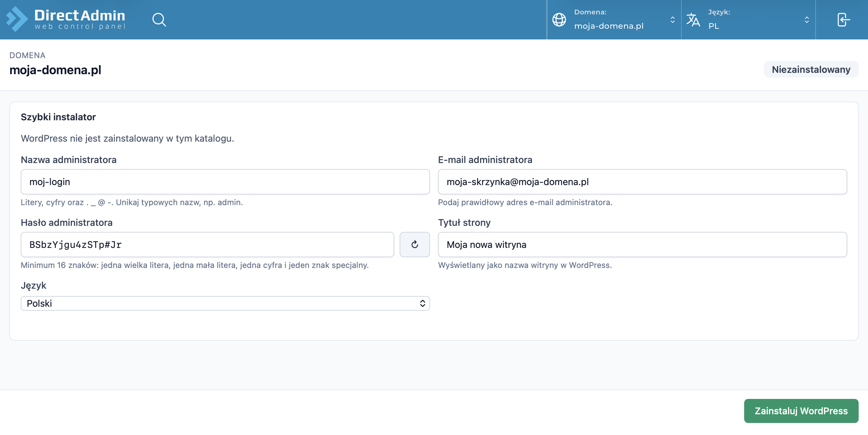Click the DOMENA label above title

tap(27, 55)
